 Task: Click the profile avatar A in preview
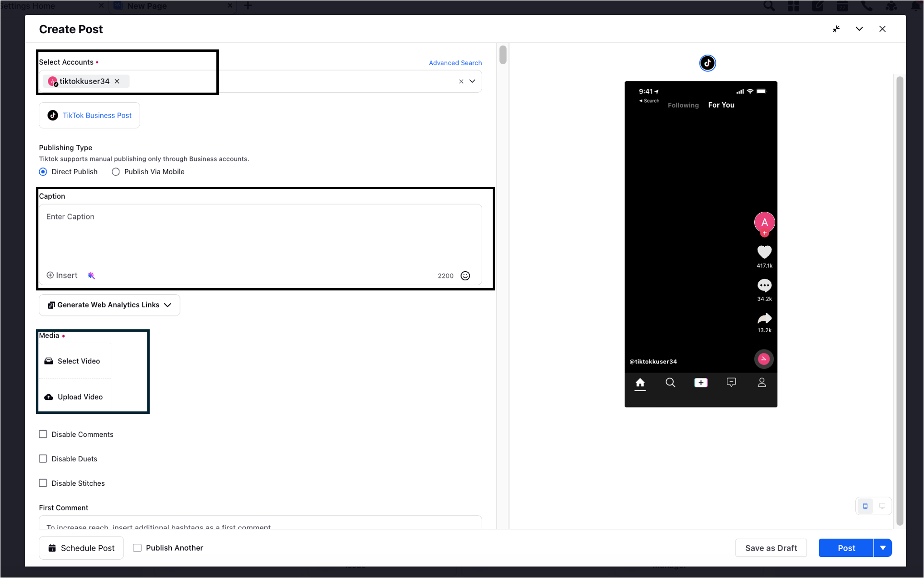point(764,223)
